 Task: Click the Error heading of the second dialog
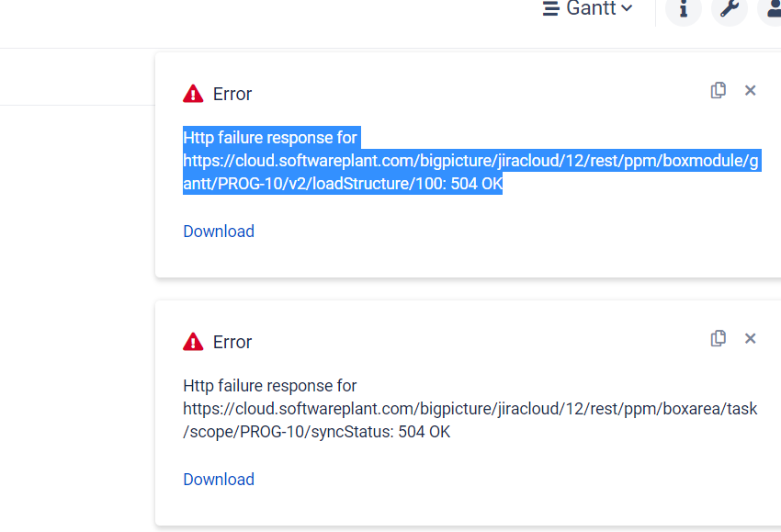pyautogui.click(x=232, y=342)
